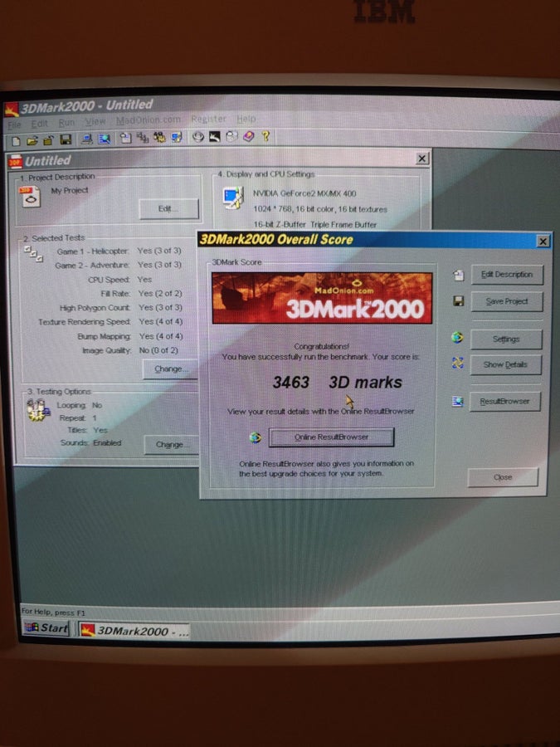Click the 'Game 2 - Adventure' test row
Viewport: 560px width, 747px height.
coord(118,265)
